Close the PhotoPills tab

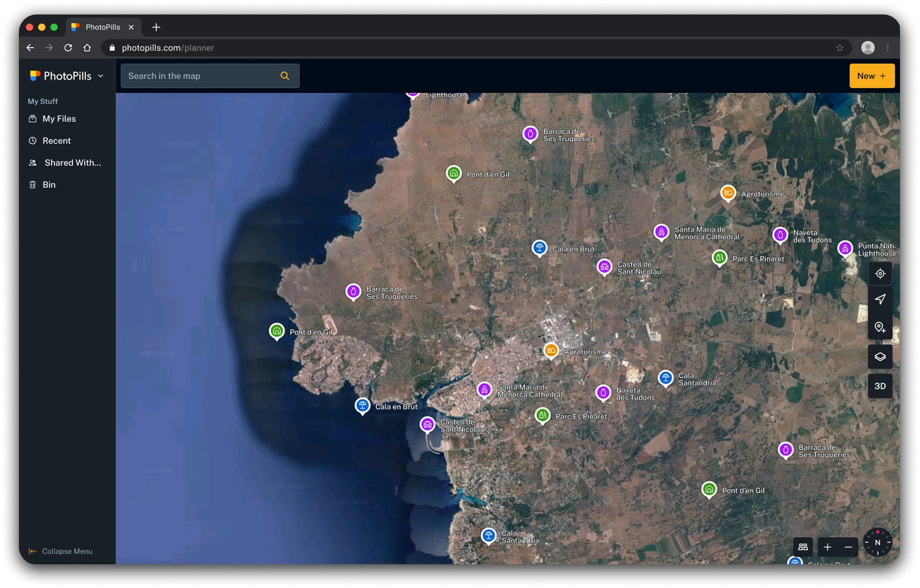point(131,27)
